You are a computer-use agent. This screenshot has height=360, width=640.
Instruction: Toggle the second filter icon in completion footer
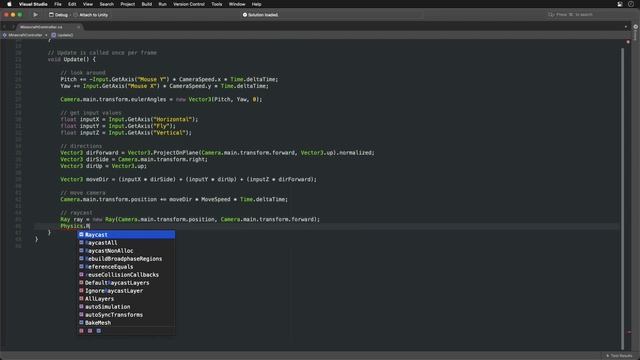(90, 331)
